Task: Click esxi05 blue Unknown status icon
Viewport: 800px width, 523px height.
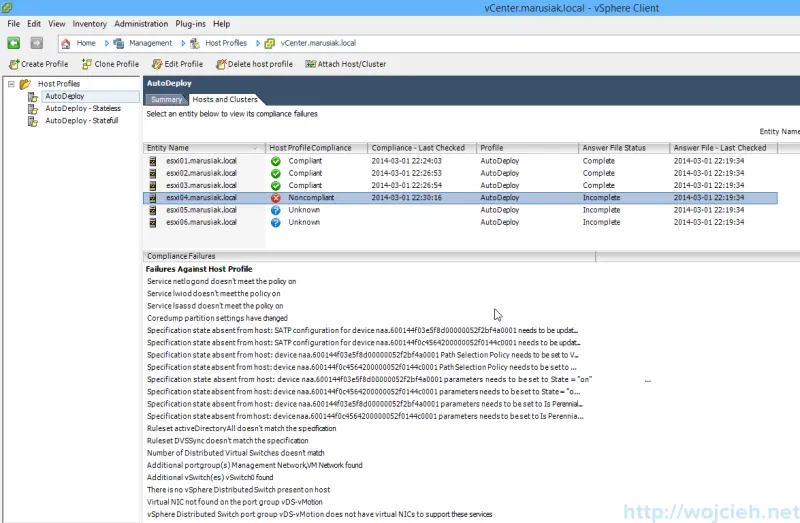Action: coord(276,210)
